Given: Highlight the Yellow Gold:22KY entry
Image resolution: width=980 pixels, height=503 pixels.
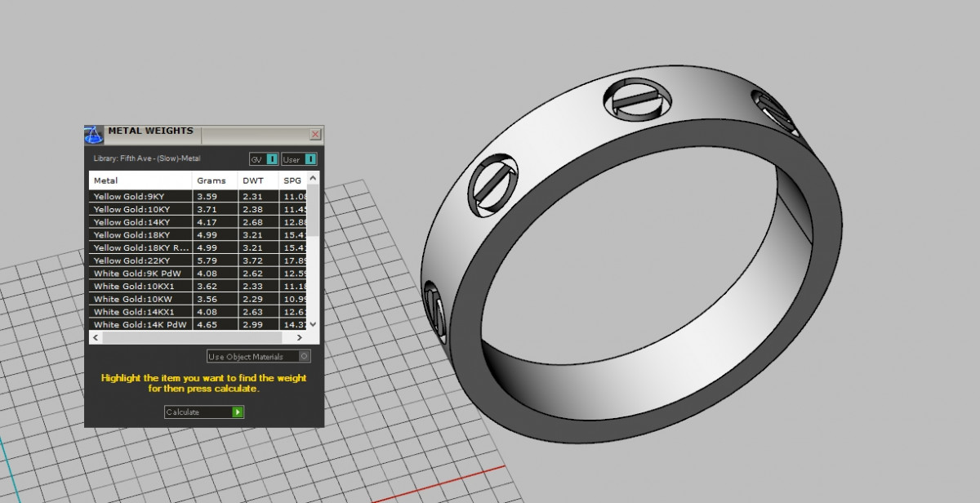Looking at the screenshot, I should [140, 260].
